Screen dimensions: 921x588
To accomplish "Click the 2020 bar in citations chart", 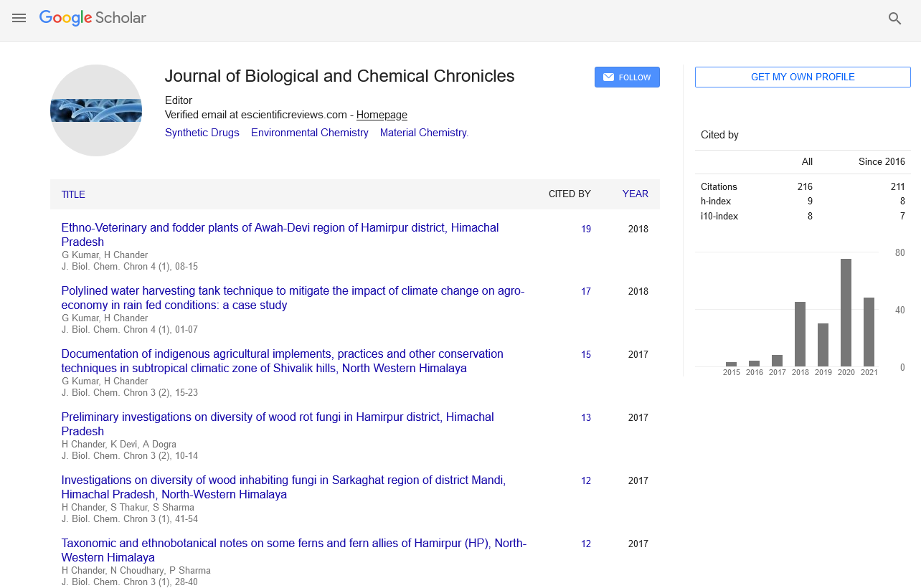I will tap(846, 313).
